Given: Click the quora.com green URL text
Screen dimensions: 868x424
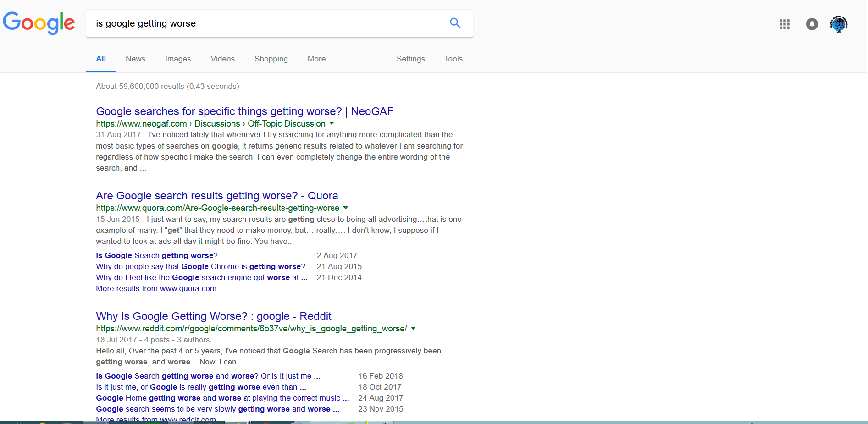Looking at the screenshot, I should [218, 208].
